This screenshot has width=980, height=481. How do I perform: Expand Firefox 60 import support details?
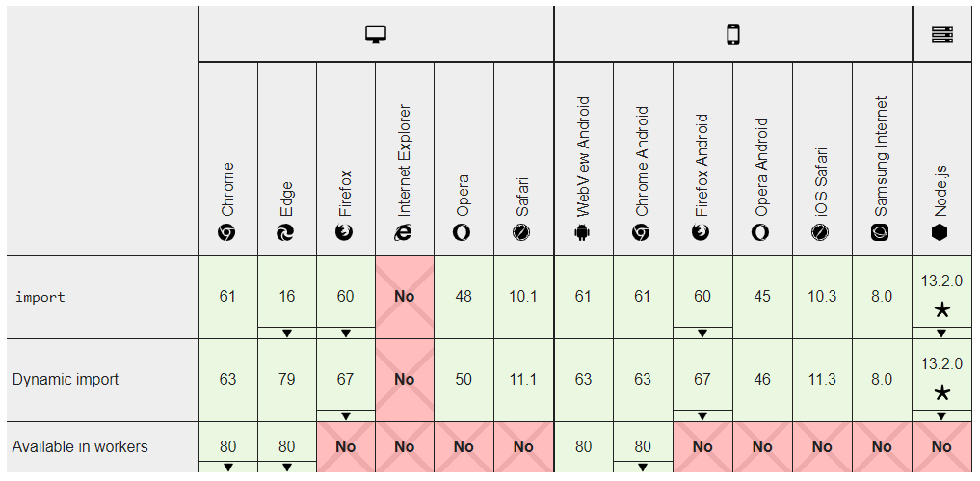[x=345, y=334]
